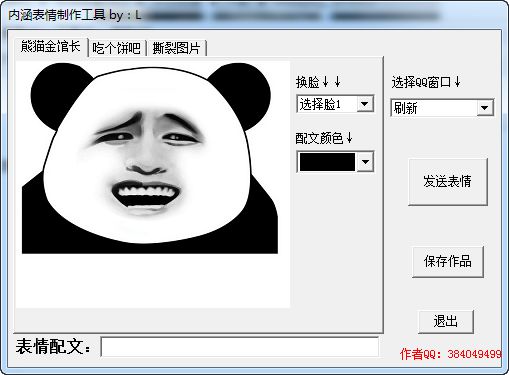This screenshot has width=509, height=375.
Task: Switch to the 熊猫金馆长 tab
Action: (51, 47)
